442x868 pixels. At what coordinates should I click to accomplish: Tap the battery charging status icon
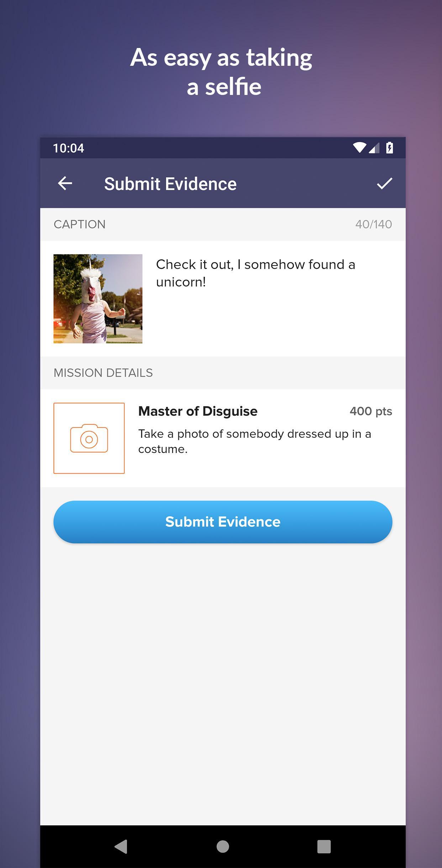click(x=390, y=148)
